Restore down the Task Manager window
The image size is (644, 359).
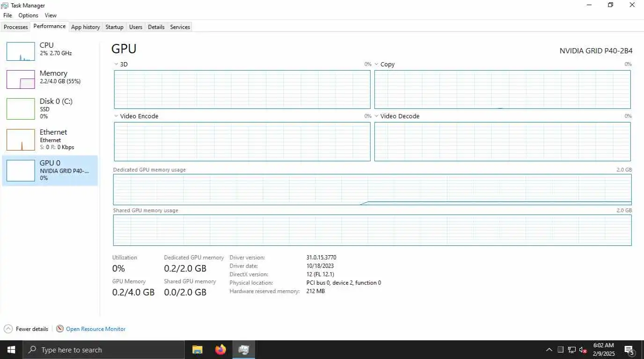click(x=610, y=5)
